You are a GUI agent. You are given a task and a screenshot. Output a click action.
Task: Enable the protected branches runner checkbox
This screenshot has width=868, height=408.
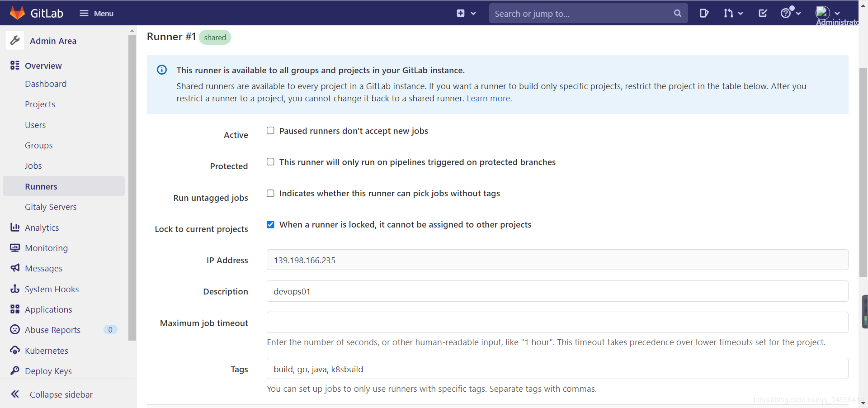point(270,161)
